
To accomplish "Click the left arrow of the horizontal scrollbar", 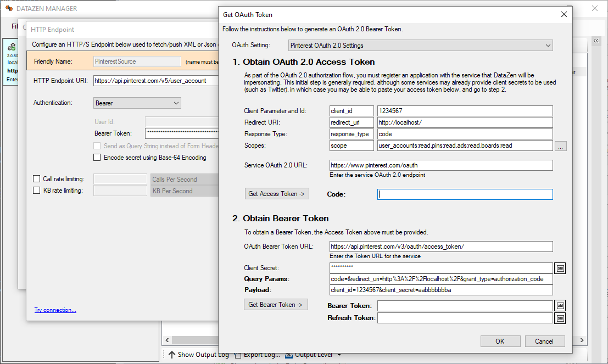I will point(167,340).
